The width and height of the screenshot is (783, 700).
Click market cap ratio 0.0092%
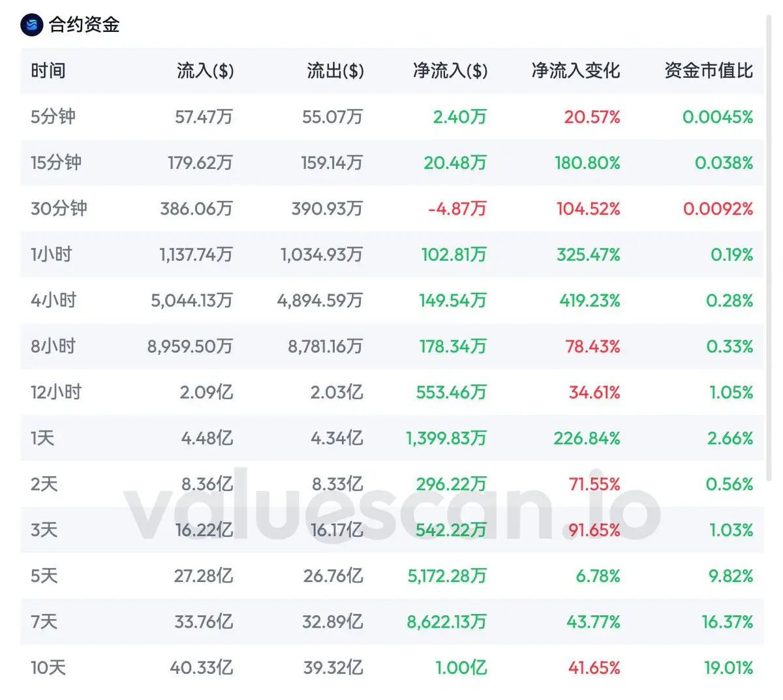point(718,209)
